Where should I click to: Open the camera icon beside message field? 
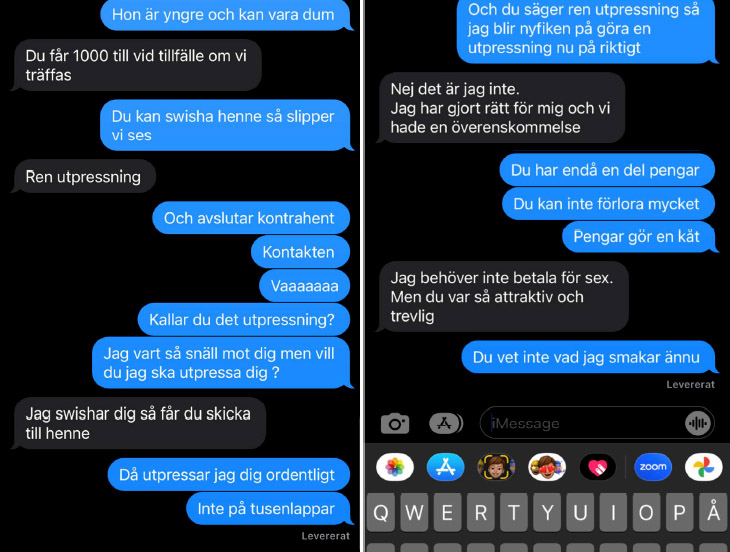tap(395, 423)
